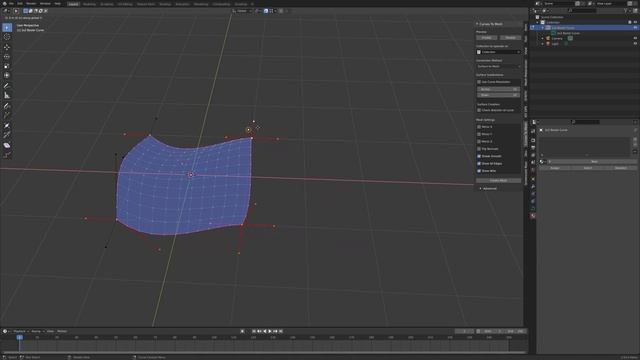Click the current frame marker in timeline
Screen dimensions: 640x360
pyautogui.click(x=19, y=338)
